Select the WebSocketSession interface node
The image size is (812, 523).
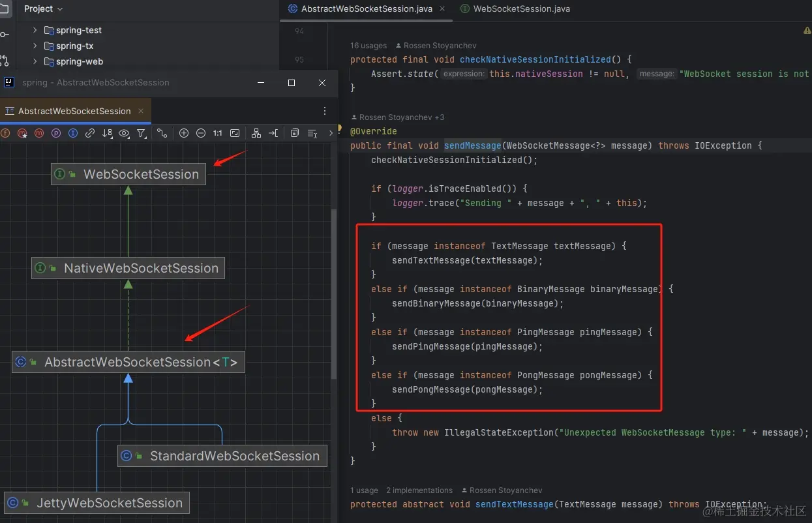click(128, 174)
